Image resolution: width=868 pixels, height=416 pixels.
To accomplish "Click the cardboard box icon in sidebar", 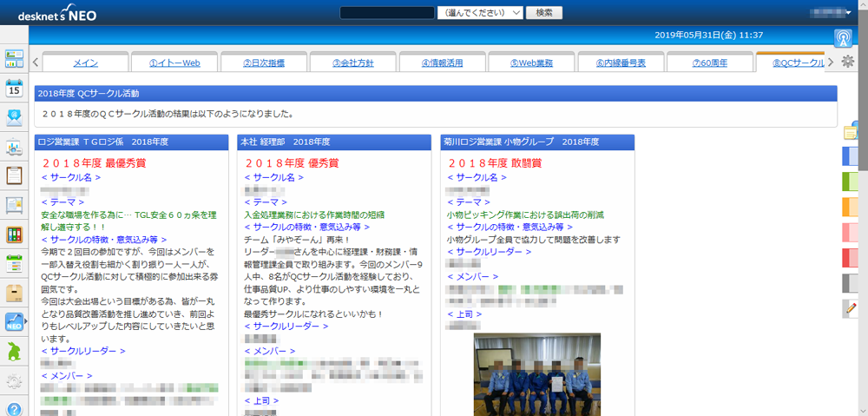I will [x=14, y=293].
